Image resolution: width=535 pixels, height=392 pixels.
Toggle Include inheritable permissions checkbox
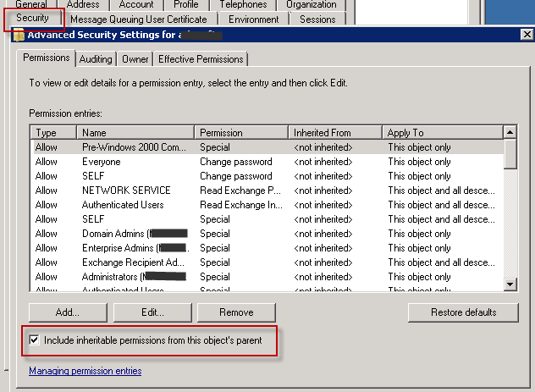coord(35,340)
